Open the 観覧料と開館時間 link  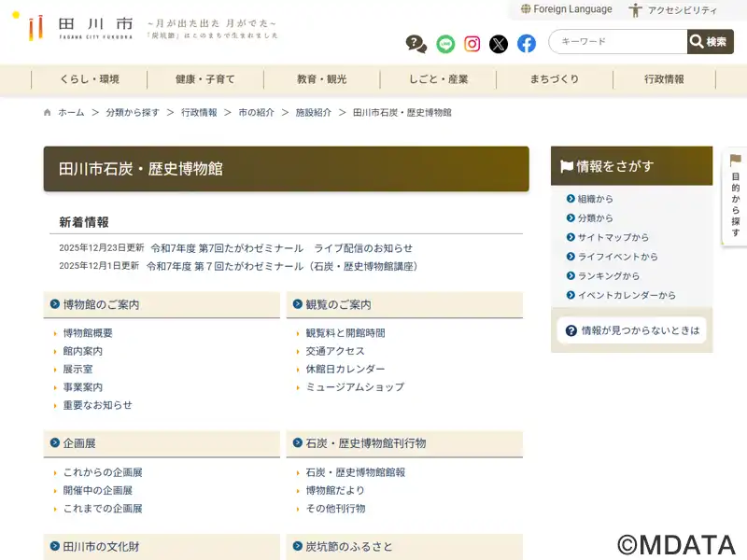pyautogui.click(x=345, y=333)
